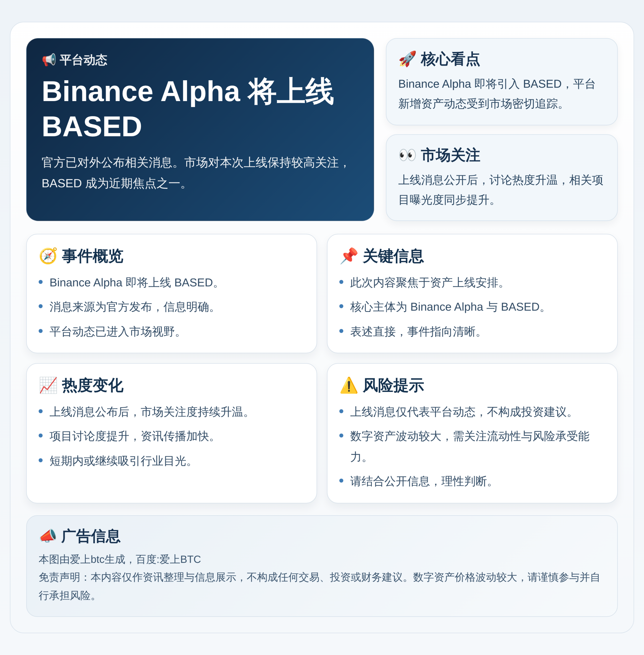Click the disclaimer starting 免责声明

click(319, 586)
